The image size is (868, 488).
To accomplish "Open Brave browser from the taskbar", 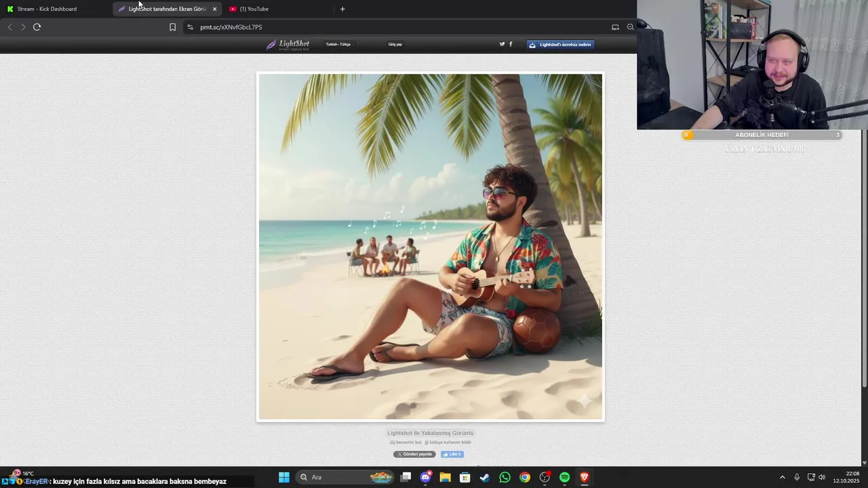I will click(x=585, y=477).
